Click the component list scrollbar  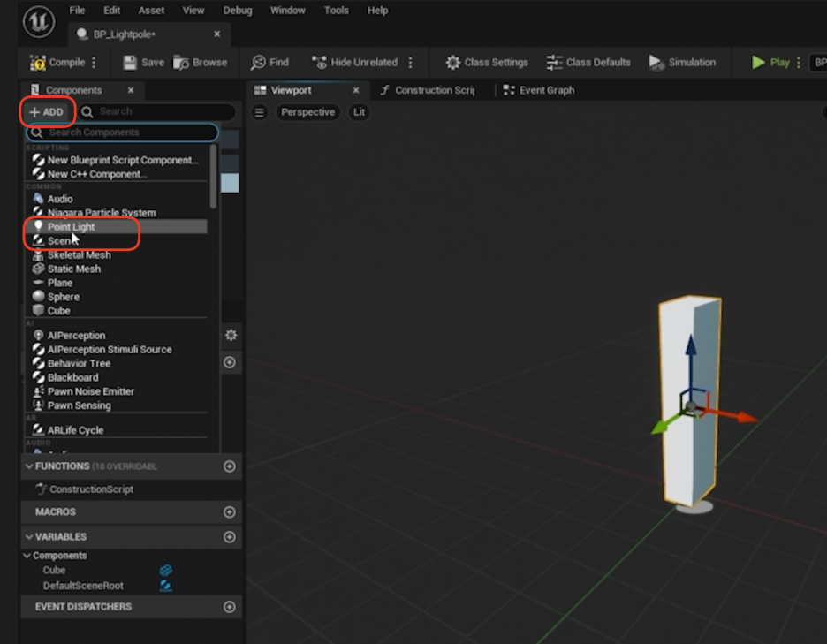coord(213,176)
